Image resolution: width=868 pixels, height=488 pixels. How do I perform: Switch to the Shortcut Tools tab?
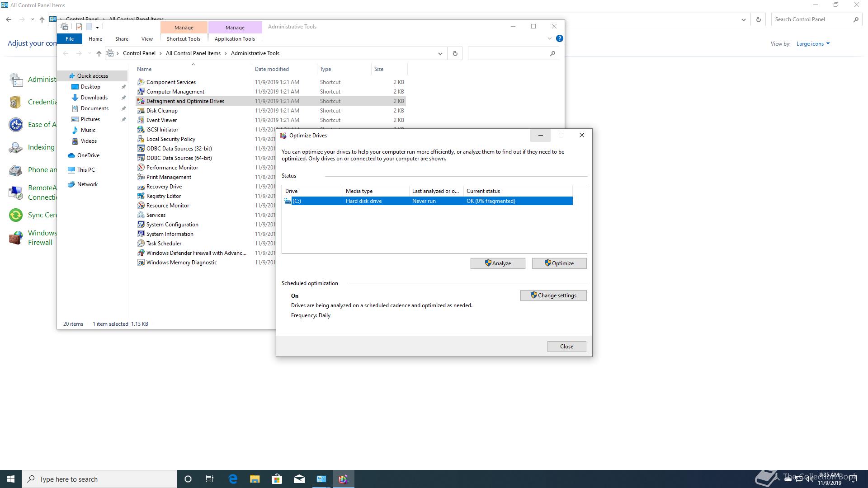[183, 39]
